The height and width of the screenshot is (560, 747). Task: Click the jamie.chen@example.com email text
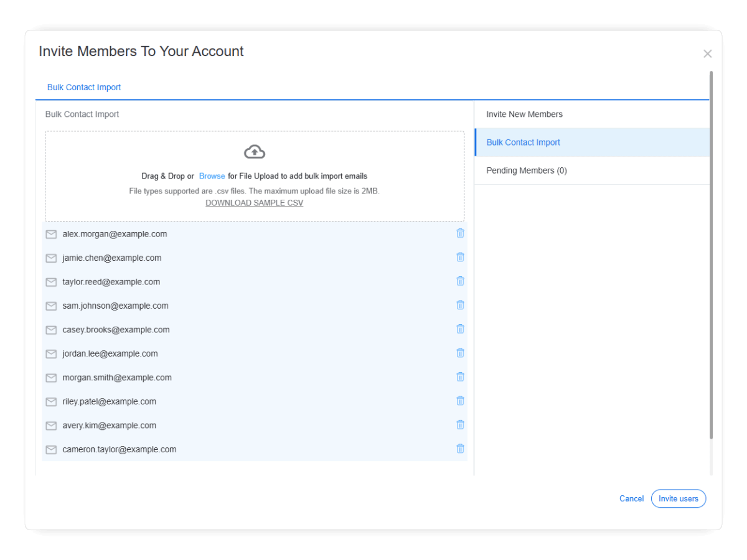(x=112, y=258)
